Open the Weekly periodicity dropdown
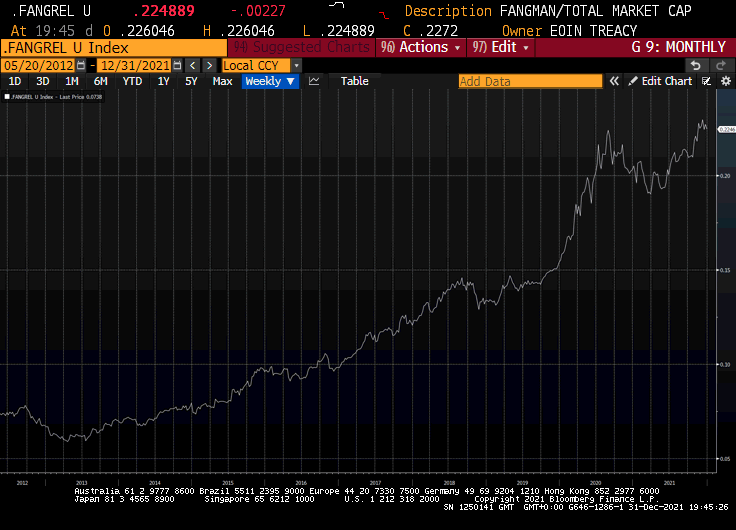 270,81
